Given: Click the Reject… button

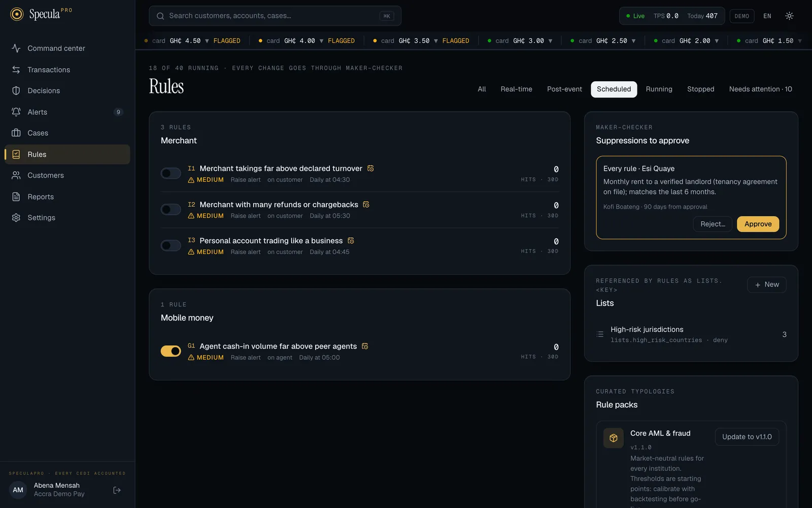Looking at the screenshot, I should click(x=713, y=224).
